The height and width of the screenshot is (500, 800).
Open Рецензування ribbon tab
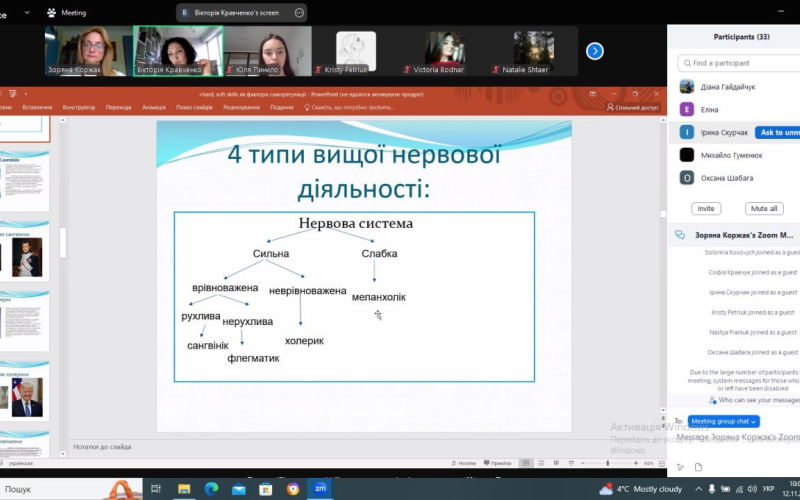pyautogui.click(x=241, y=107)
